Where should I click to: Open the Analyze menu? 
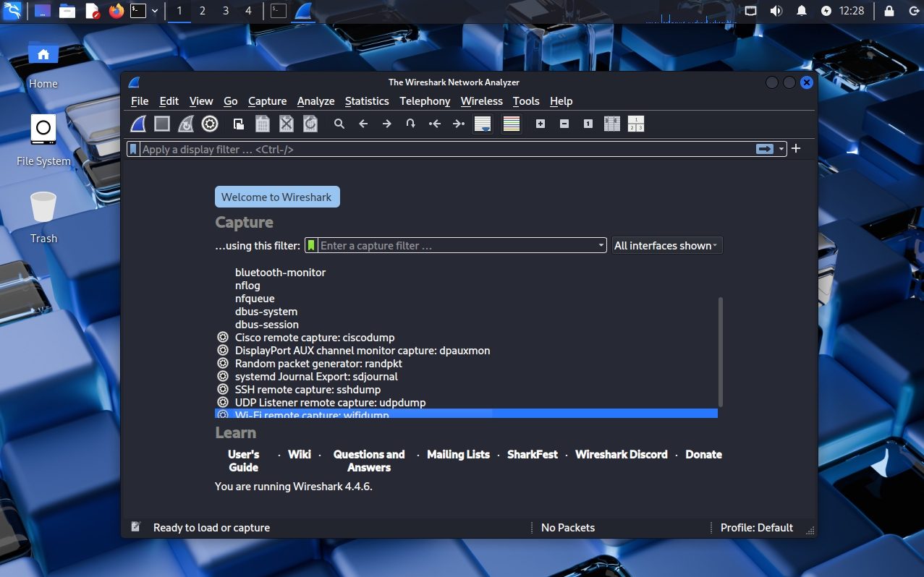coord(315,101)
